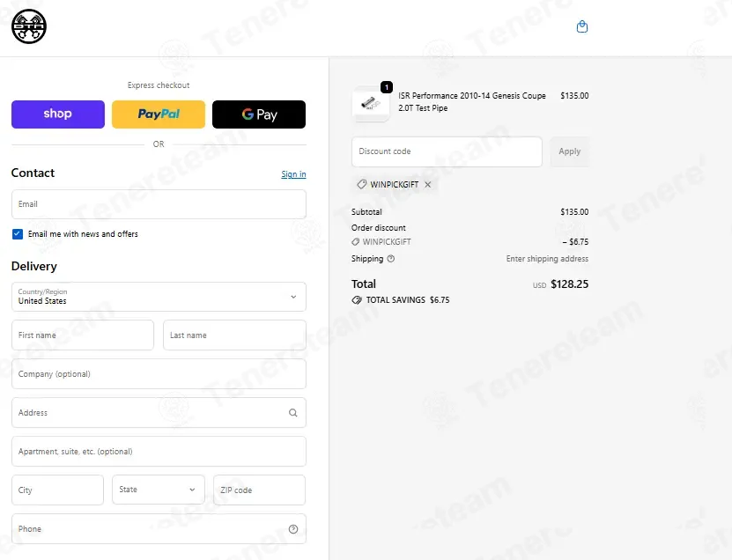Open the State dropdown

(x=159, y=490)
